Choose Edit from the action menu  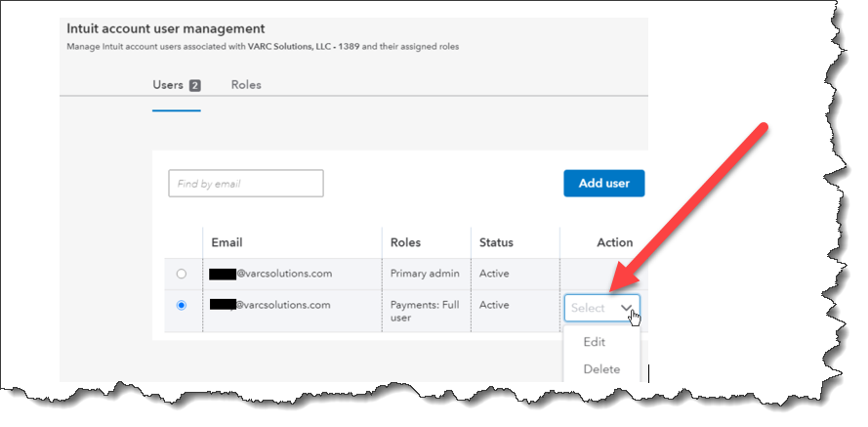[x=594, y=342]
